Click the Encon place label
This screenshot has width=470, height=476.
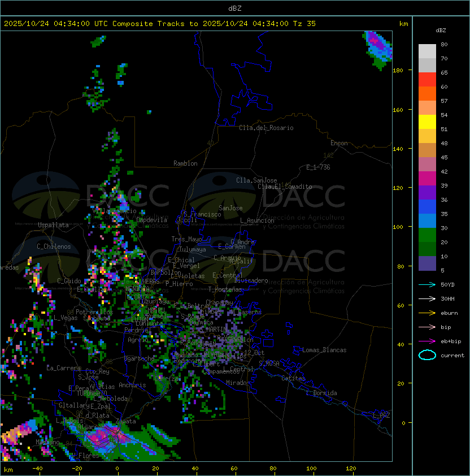coord(339,143)
